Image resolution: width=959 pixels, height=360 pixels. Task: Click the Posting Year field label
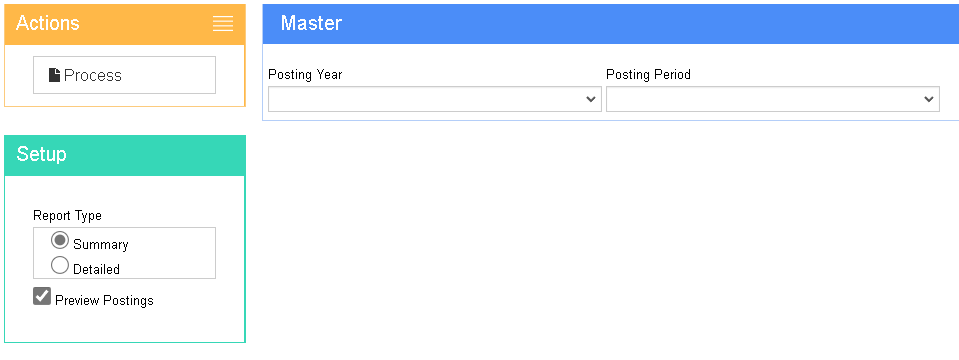pyautogui.click(x=305, y=75)
